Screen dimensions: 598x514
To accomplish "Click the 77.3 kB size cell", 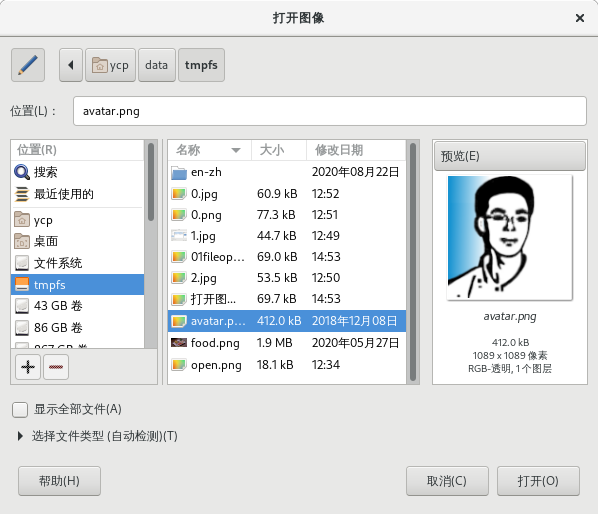I will (276, 215).
